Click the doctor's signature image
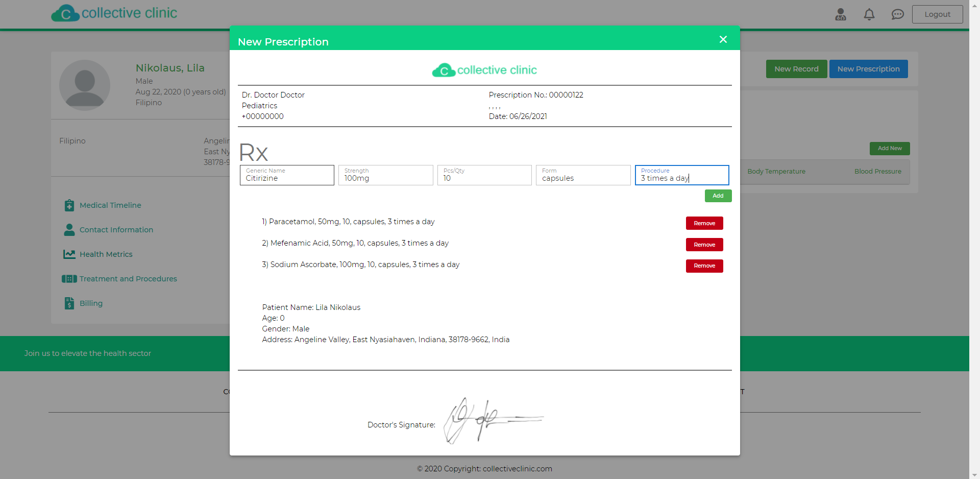Image resolution: width=980 pixels, height=479 pixels. pos(494,420)
